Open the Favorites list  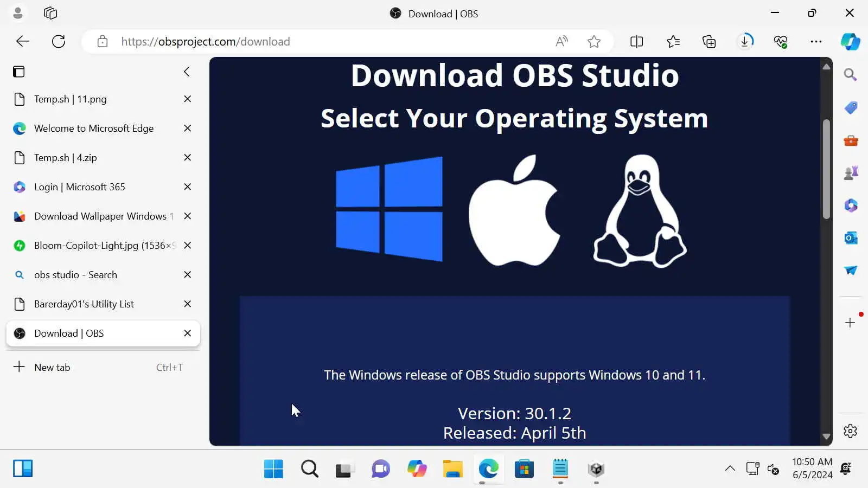click(673, 41)
